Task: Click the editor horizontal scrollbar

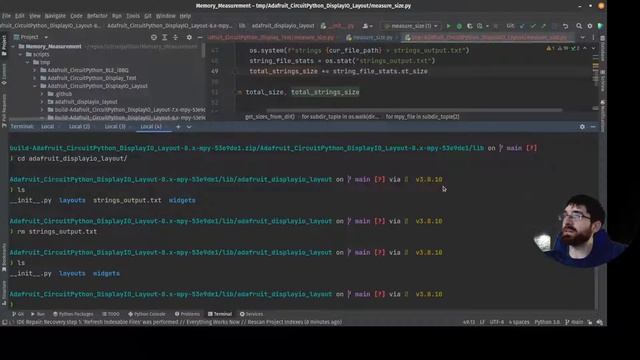Action: pos(414,110)
